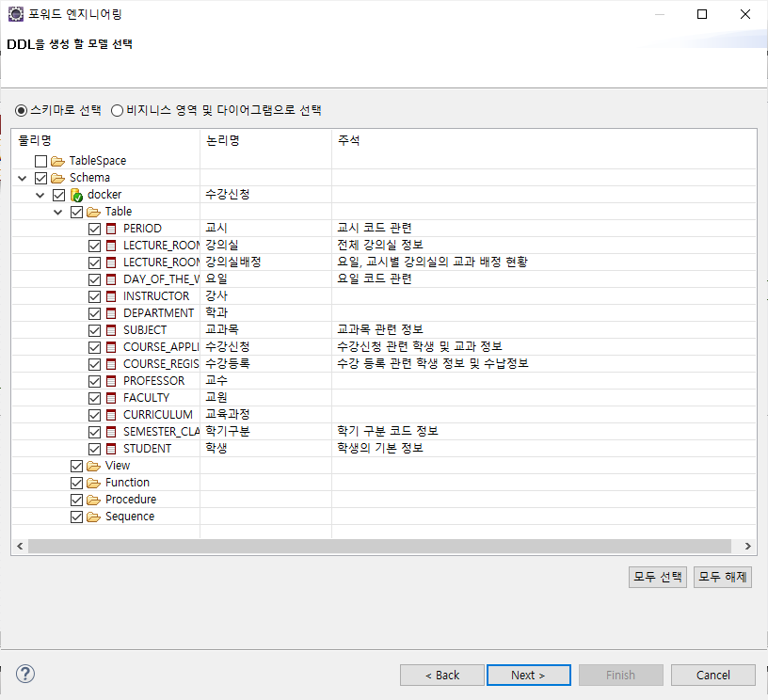768x700 pixels.
Task: Click the 논리명 column header
Action: (x=266, y=140)
